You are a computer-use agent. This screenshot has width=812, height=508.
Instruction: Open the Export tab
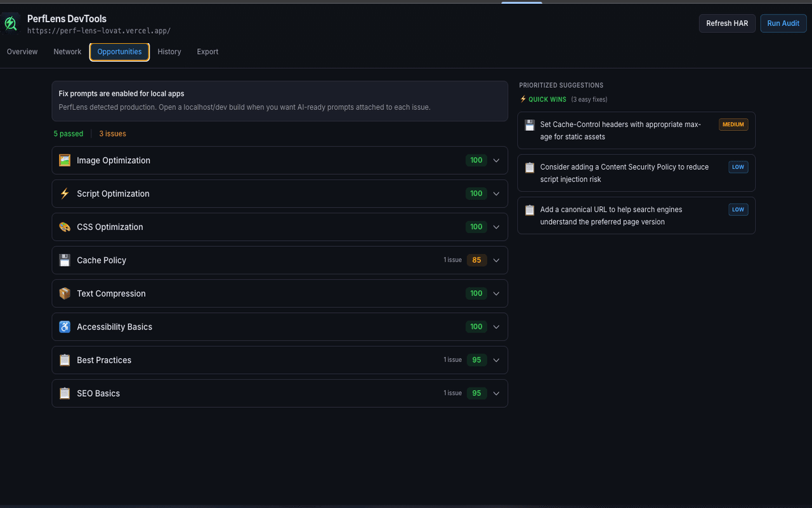[207, 52]
